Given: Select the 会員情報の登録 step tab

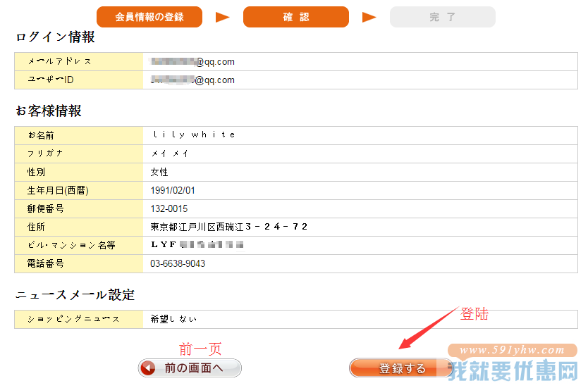Looking at the screenshot, I should [x=149, y=17].
